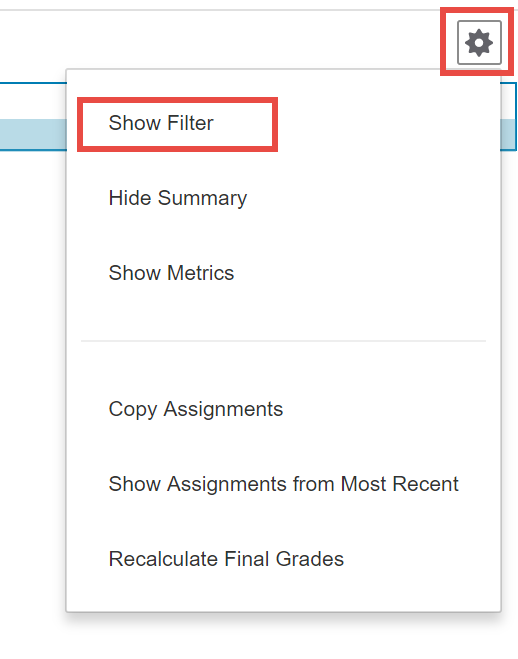Image resolution: width=518 pixels, height=659 pixels.
Task: Click the blue highlighted row left of menu
Action: (33, 134)
